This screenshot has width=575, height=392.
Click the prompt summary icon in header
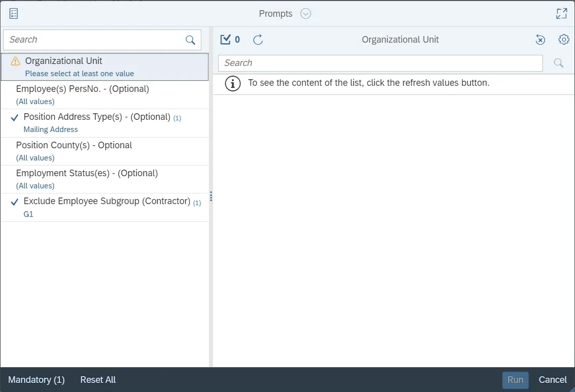click(x=14, y=14)
